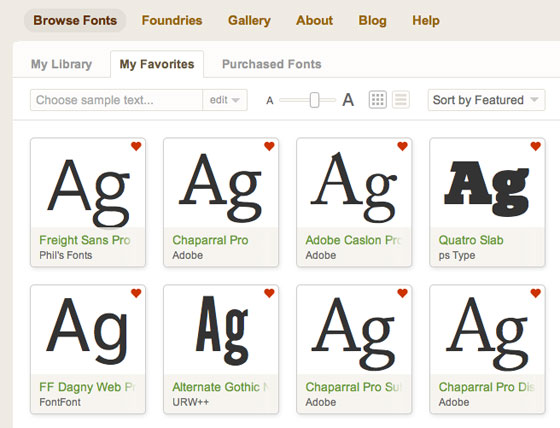
Task: Go to Browse Fonts in navigation
Action: tap(75, 20)
